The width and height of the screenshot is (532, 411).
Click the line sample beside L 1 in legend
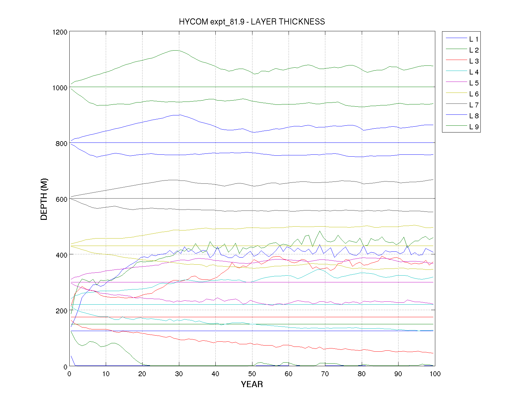(457, 38)
